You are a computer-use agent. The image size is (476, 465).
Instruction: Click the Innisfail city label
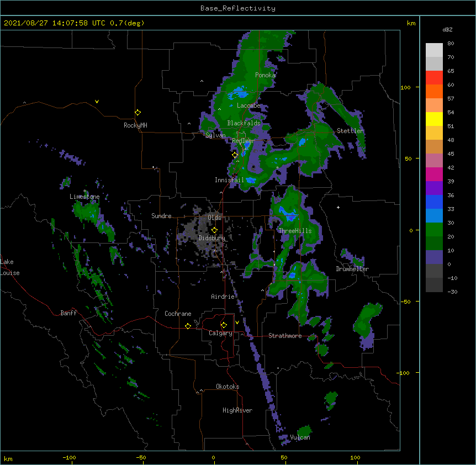point(229,180)
